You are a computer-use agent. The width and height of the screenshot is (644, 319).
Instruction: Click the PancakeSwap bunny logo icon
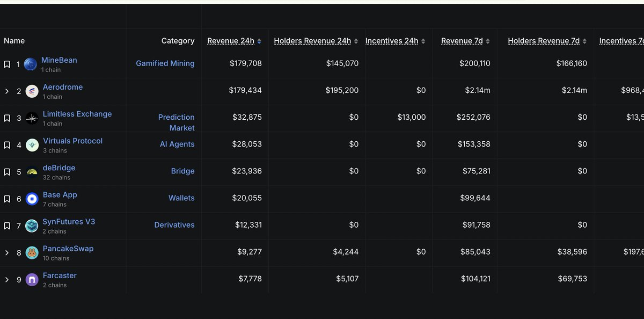[x=32, y=253]
